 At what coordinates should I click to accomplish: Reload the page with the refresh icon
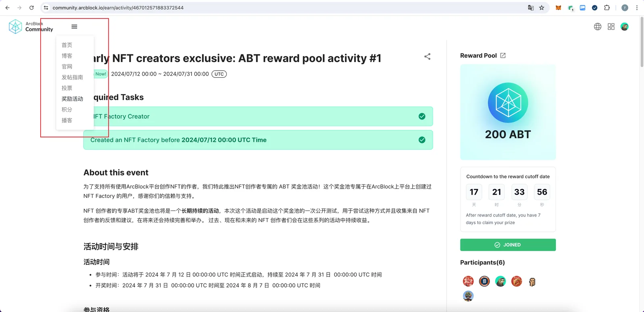pyautogui.click(x=31, y=8)
